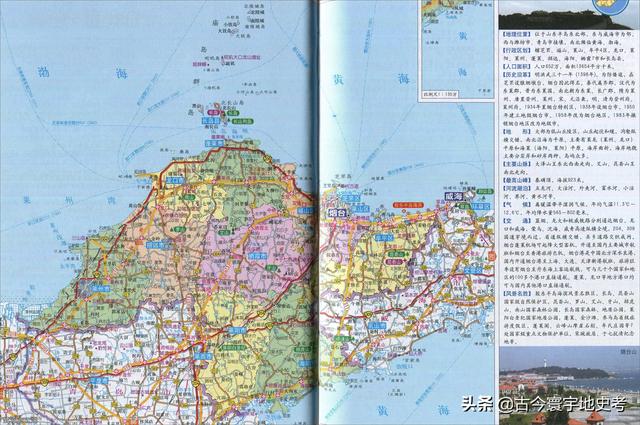
Task: Open the dark hillside photo at top right
Action: (x=569, y=14)
